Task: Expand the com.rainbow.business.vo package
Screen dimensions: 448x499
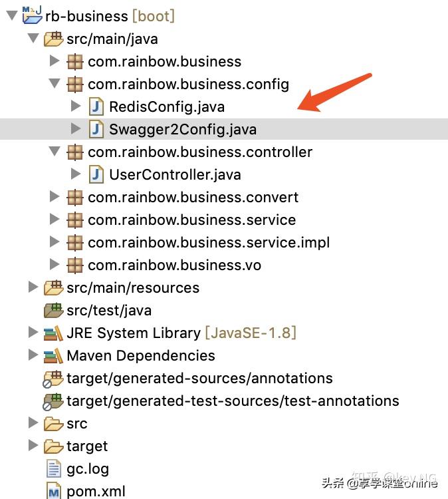Action: [55, 264]
